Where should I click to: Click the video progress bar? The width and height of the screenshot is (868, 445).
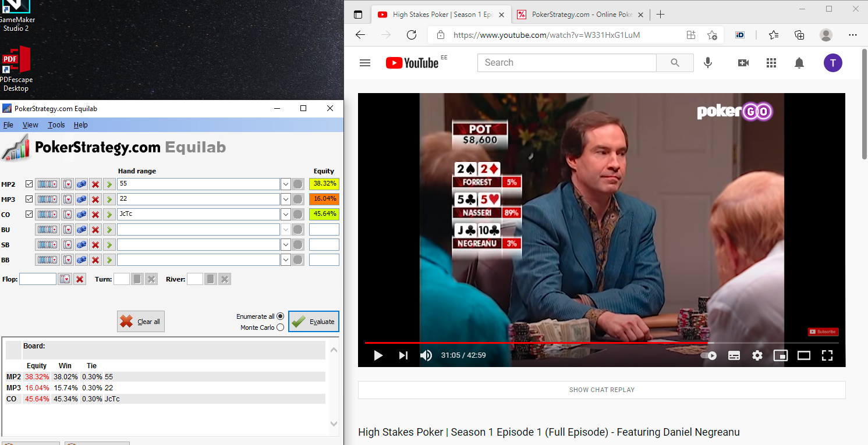click(x=601, y=343)
